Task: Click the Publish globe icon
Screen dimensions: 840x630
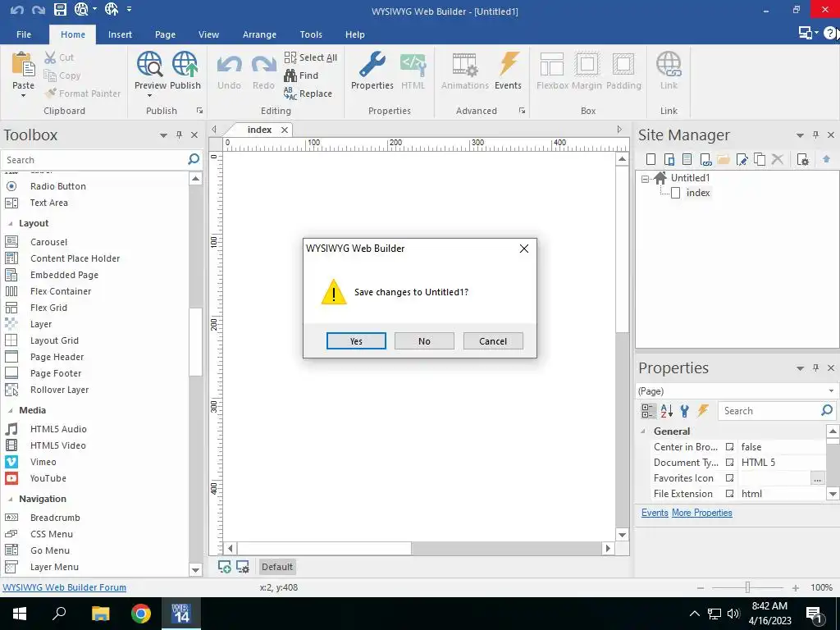Action: pos(185,64)
